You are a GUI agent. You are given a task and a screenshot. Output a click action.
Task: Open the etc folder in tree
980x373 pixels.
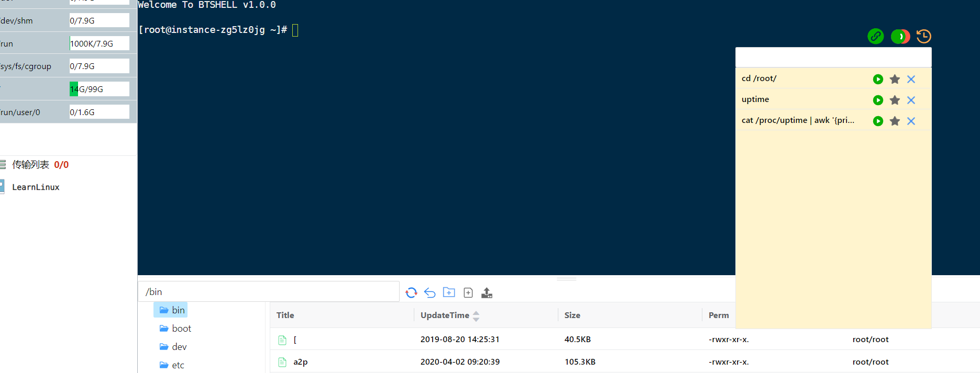[x=178, y=365]
